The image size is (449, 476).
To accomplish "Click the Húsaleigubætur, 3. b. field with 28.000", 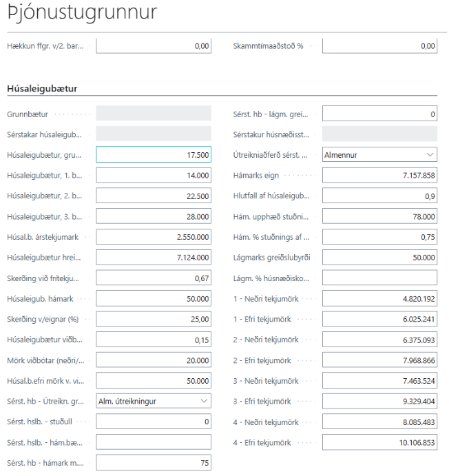I will (x=153, y=216).
